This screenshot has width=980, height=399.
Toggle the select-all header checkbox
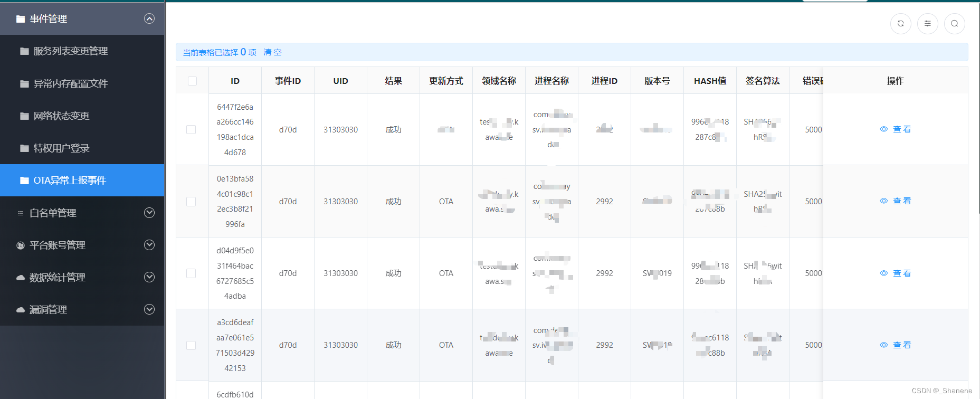click(x=192, y=81)
